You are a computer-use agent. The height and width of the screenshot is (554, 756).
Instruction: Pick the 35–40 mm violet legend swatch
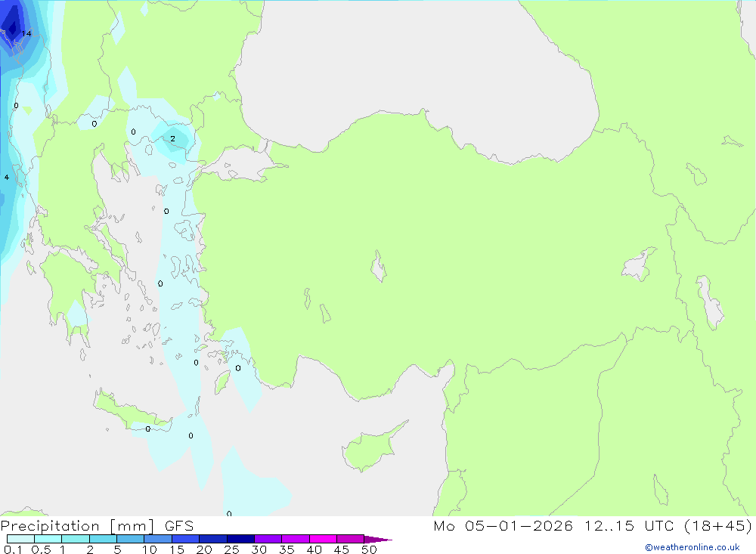(296, 539)
